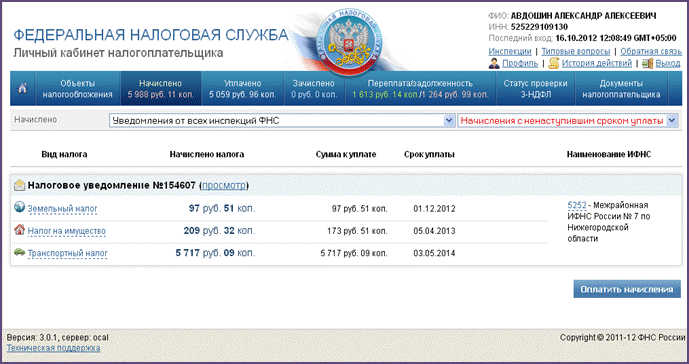Click the ИНН number 525229109130
Screen dimensions: 689x364
pyautogui.click(x=539, y=27)
